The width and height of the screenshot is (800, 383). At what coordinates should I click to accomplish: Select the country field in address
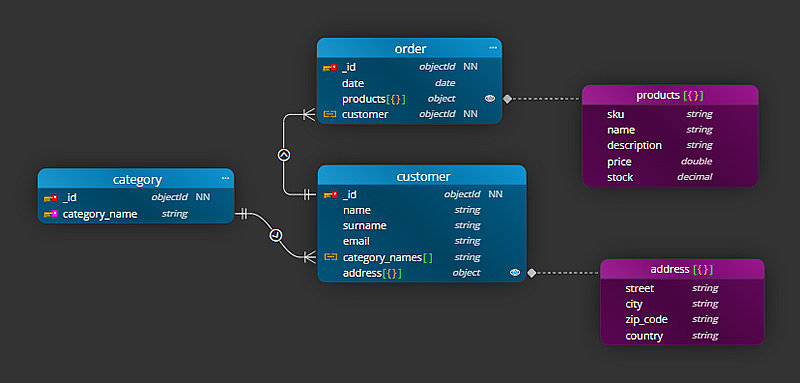[x=682, y=336]
